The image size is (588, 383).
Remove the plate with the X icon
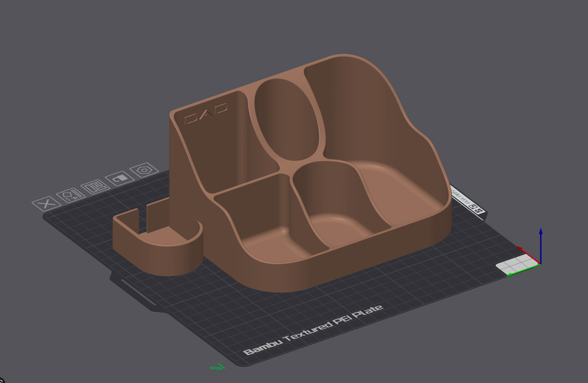click(46, 204)
